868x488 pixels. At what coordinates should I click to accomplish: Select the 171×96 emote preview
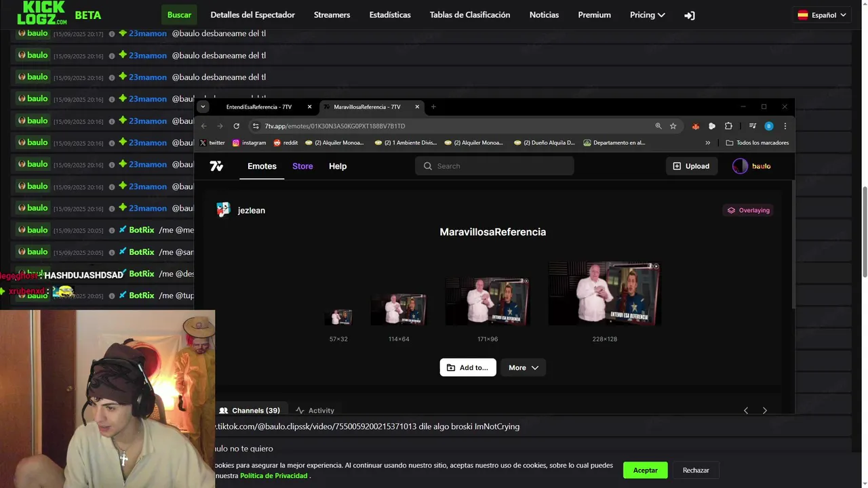pyautogui.click(x=488, y=301)
